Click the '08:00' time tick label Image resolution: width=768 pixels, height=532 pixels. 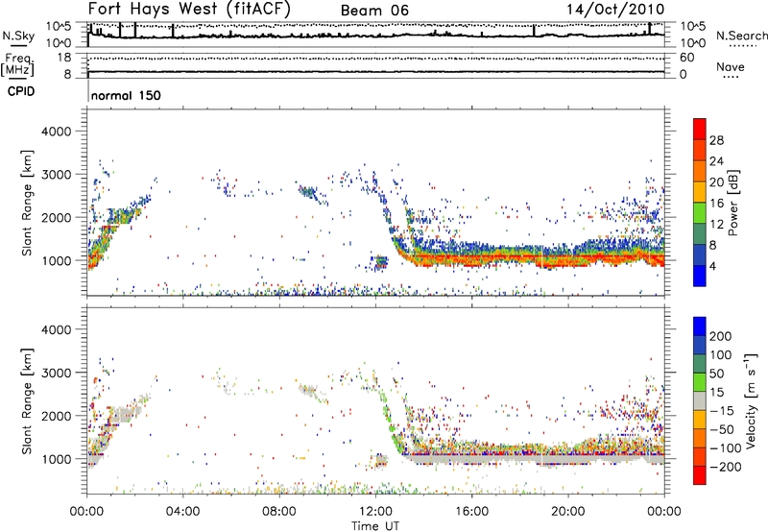pos(279,512)
